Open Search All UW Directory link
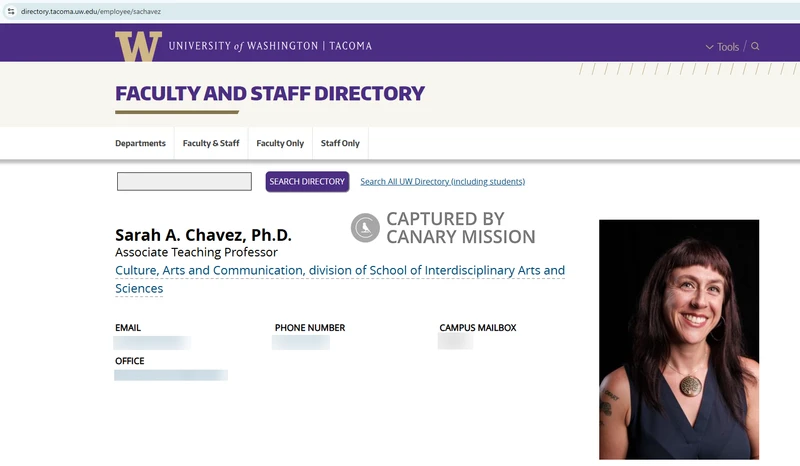 tap(442, 182)
